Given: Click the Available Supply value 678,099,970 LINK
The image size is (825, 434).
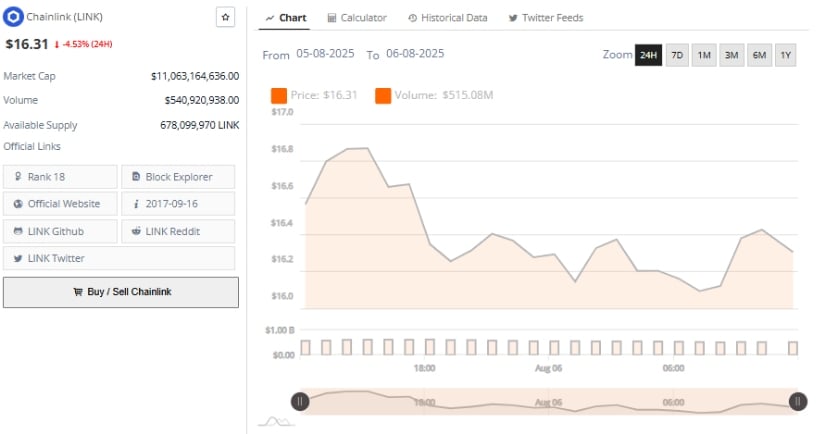Looking at the screenshot, I should click(200, 125).
